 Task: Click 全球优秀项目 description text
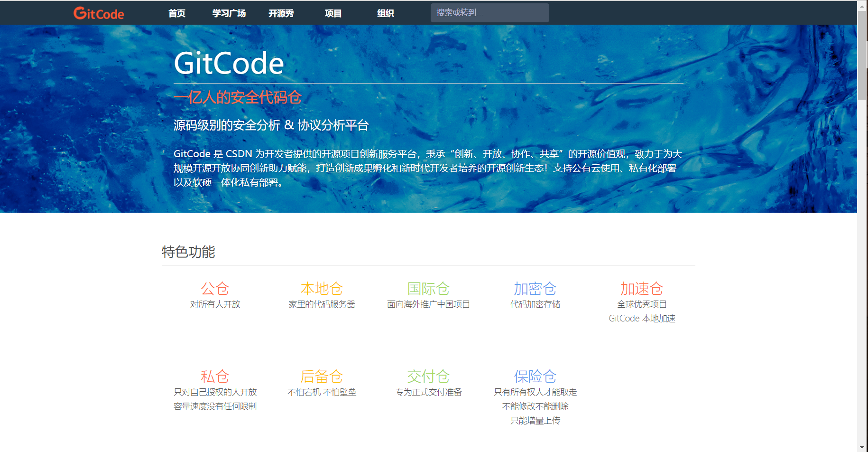[642, 304]
